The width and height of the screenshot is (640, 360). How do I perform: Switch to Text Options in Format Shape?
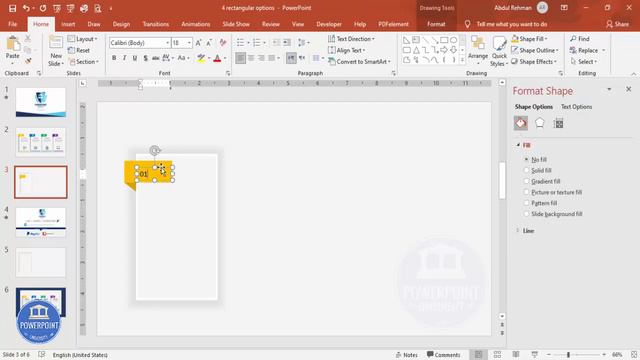coord(576,107)
